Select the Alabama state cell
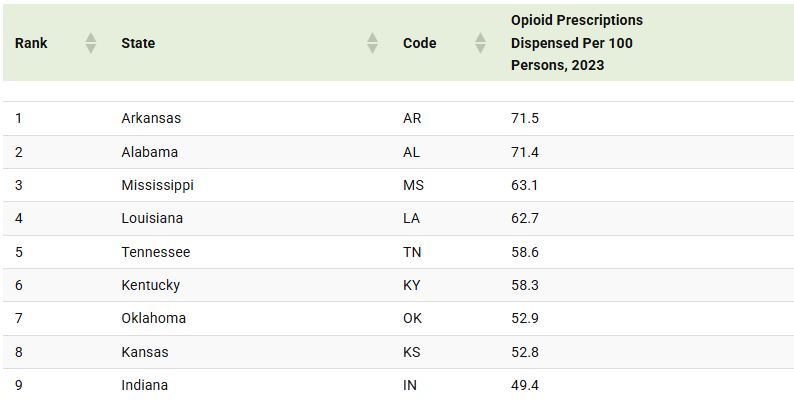794x408 pixels. (149, 152)
